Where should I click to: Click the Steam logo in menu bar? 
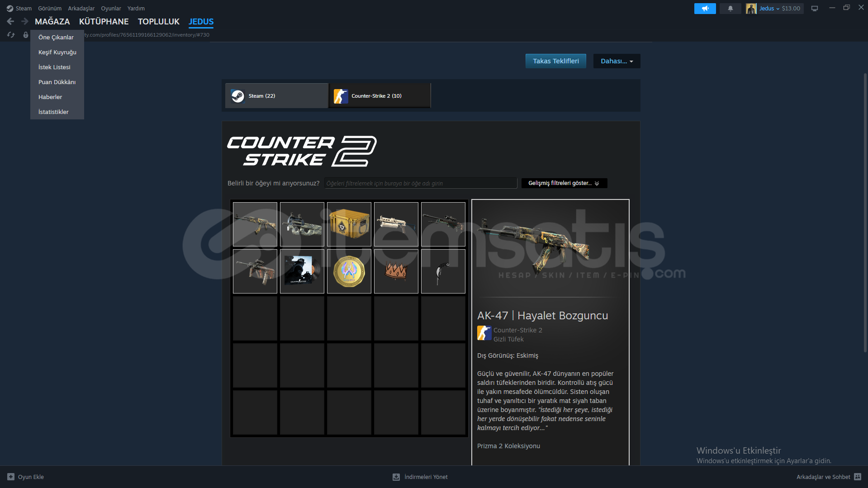pos(10,9)
